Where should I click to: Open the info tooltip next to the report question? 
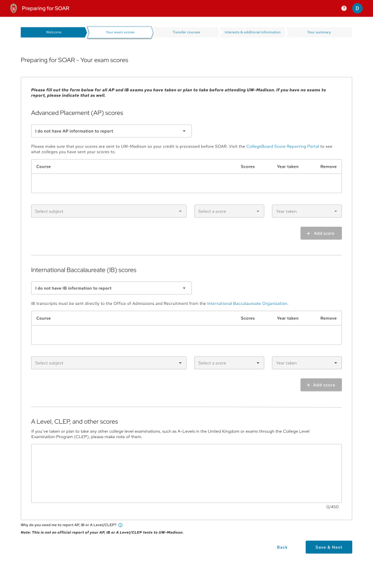click(120, 524)
